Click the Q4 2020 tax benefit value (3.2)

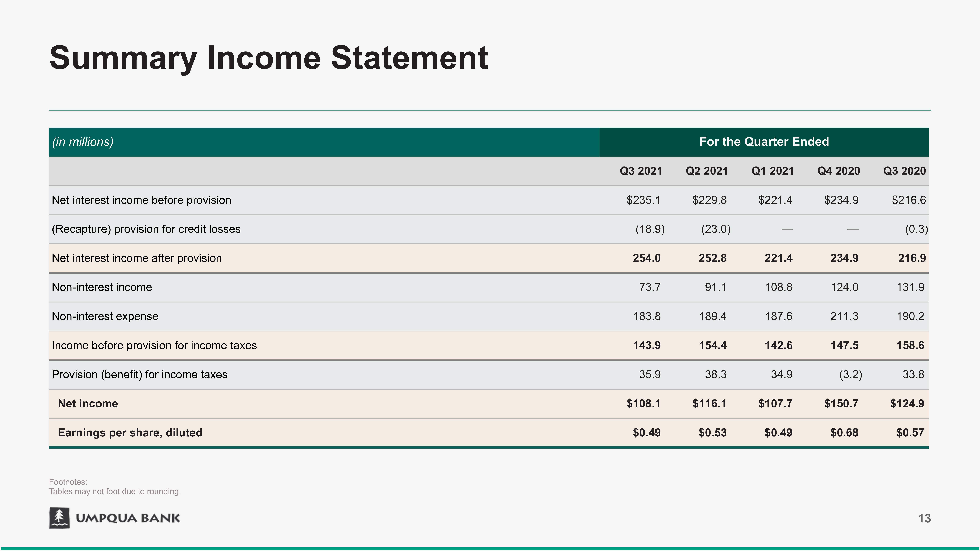coord(850,374)
